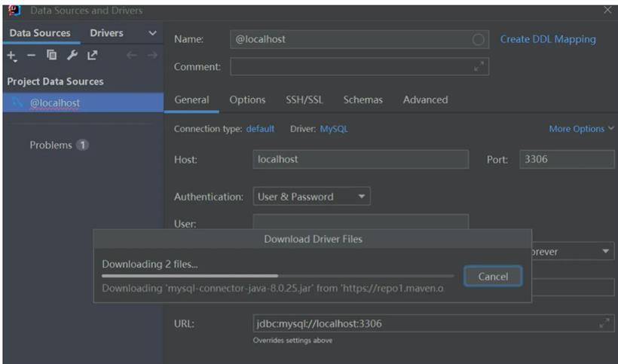Add a new data source with plus icon
Screen dimensions: 618x364
tap(12, 56)
